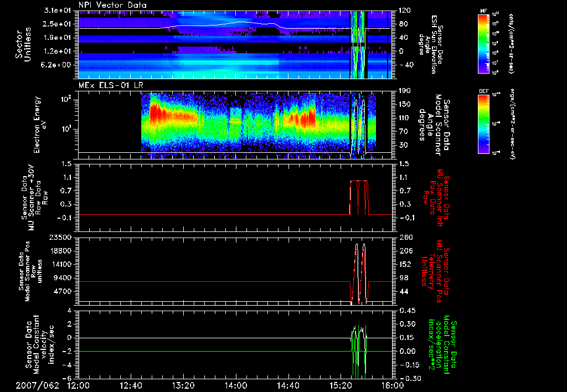Click the DEF color scale bar
Viewport: 567px width, 392px height.
[484, 124]
